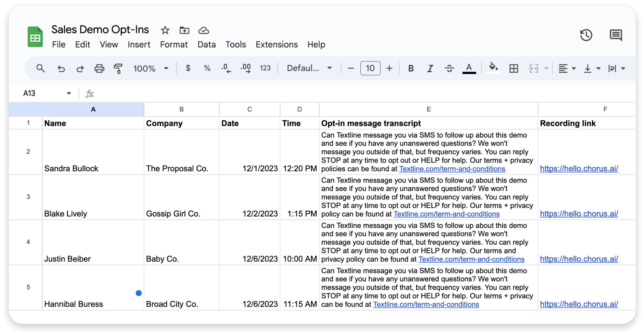
Task: Expand the zoom level dropdown
Action: [166, 68]
